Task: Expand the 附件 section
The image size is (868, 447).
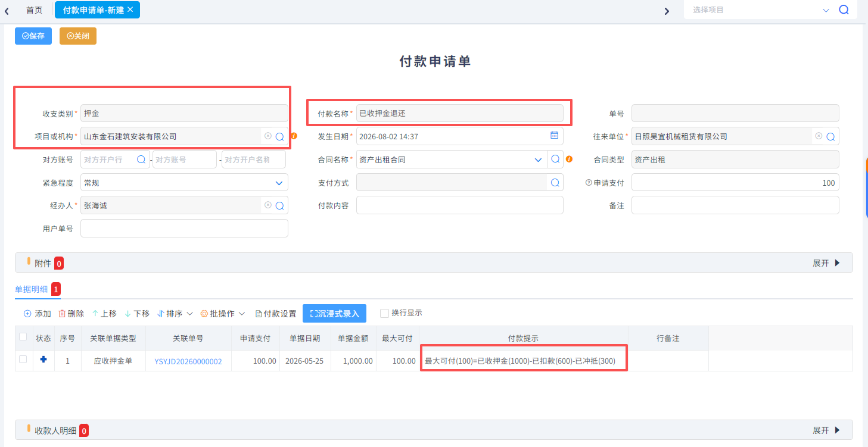Action: tap(826, 263)
